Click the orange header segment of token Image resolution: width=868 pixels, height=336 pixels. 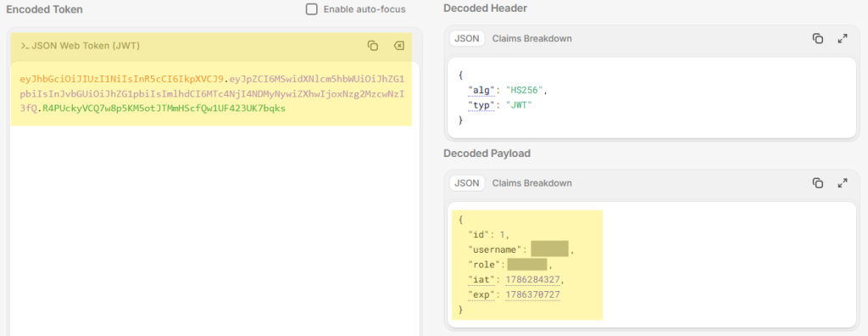pyautogui.click(x=122, y=79)
